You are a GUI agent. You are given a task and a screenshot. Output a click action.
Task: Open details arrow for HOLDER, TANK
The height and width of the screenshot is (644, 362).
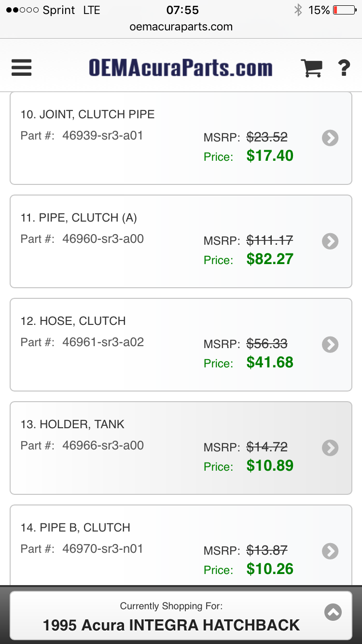330,448
